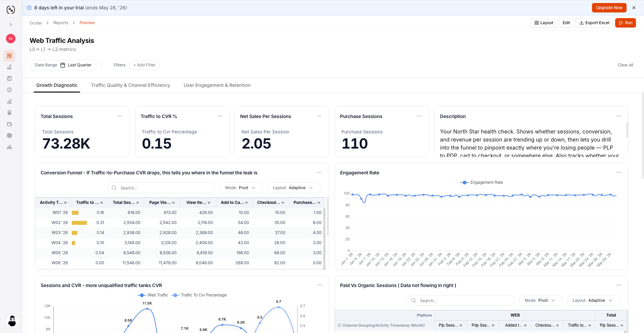Viewport: 644px width, 333px height.
Task: Click the Export Excel button
Action: click(594, 23)
